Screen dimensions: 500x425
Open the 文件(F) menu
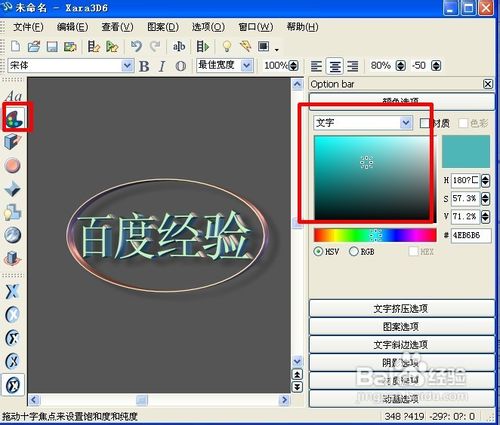28,27
